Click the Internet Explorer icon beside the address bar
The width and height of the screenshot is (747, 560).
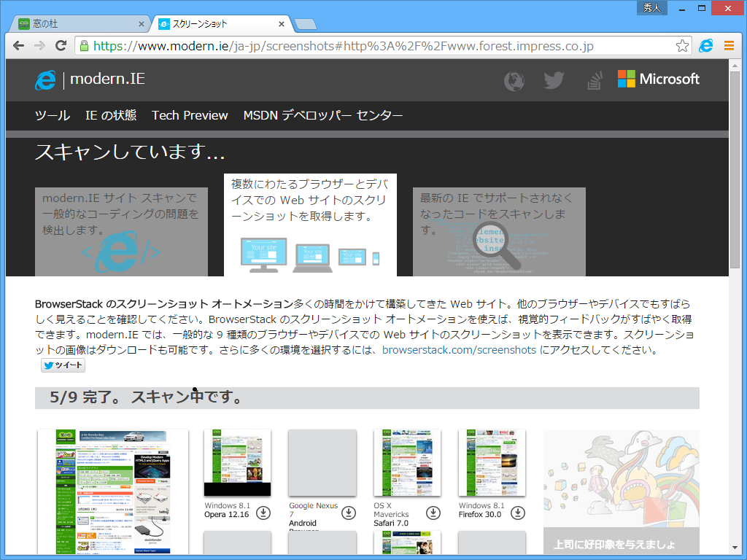pos(705,45)
